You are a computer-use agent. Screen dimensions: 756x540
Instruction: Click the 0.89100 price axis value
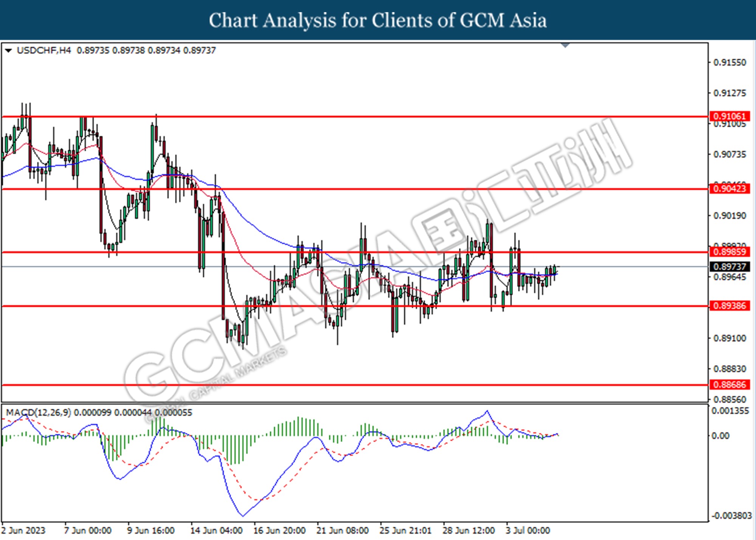[730, 338]
